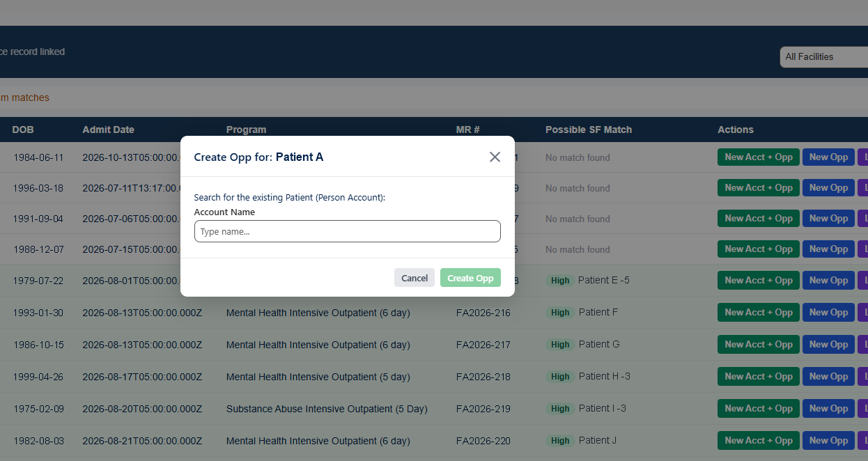
Task: Click New Acct + Opp for Patient H -3
Action: pos(759,377)
